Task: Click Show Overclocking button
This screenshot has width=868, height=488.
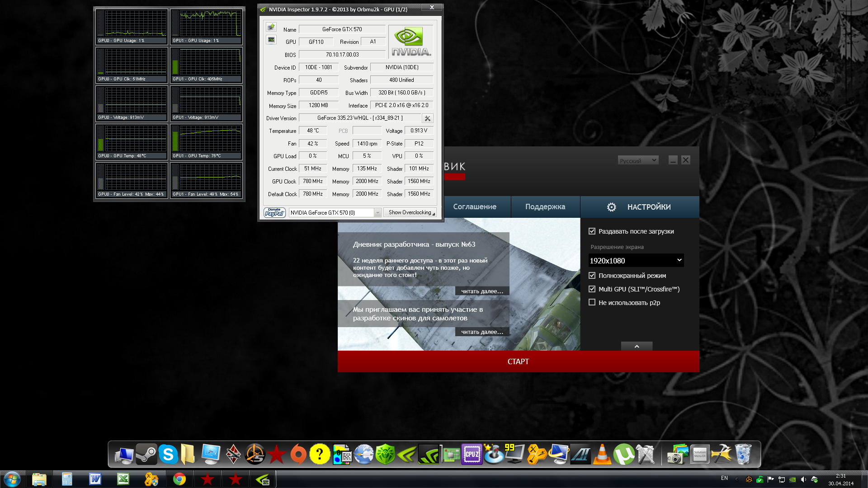Action: coord(410,212)
